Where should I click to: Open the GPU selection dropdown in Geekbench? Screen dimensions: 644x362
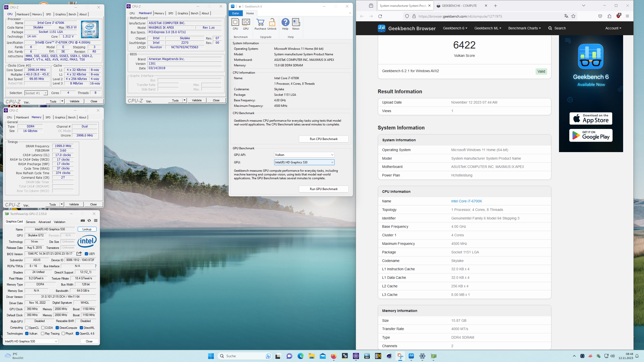pos(304,162)
